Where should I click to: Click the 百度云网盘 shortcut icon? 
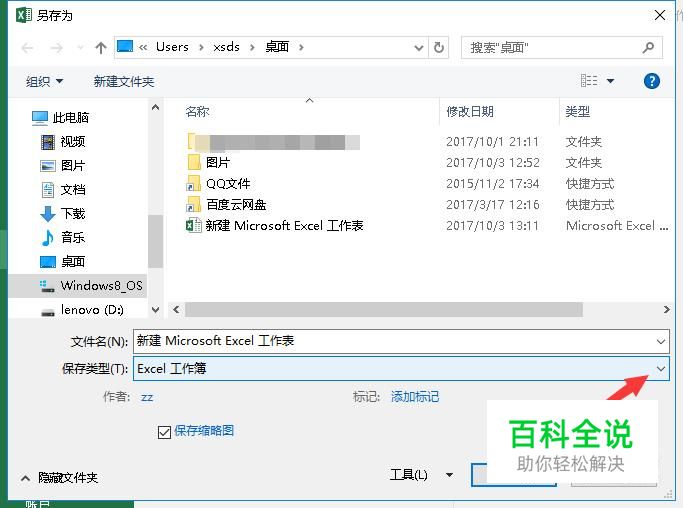(193, 204)
